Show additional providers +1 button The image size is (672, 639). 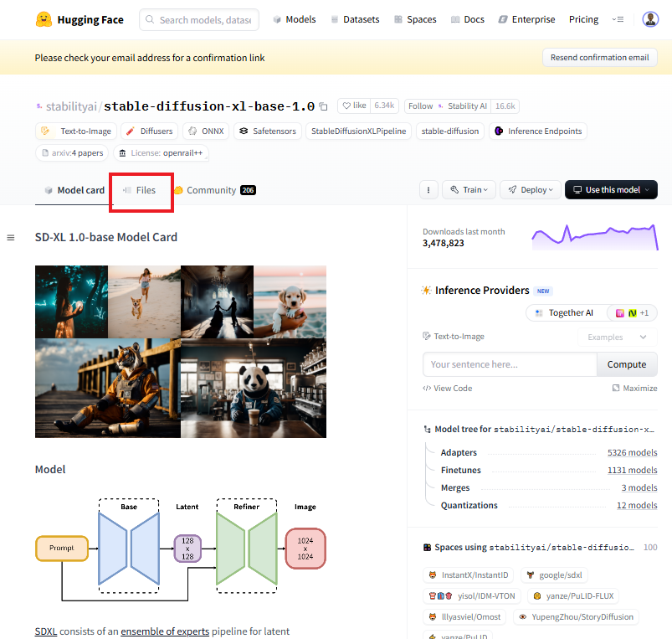(632, 313)
